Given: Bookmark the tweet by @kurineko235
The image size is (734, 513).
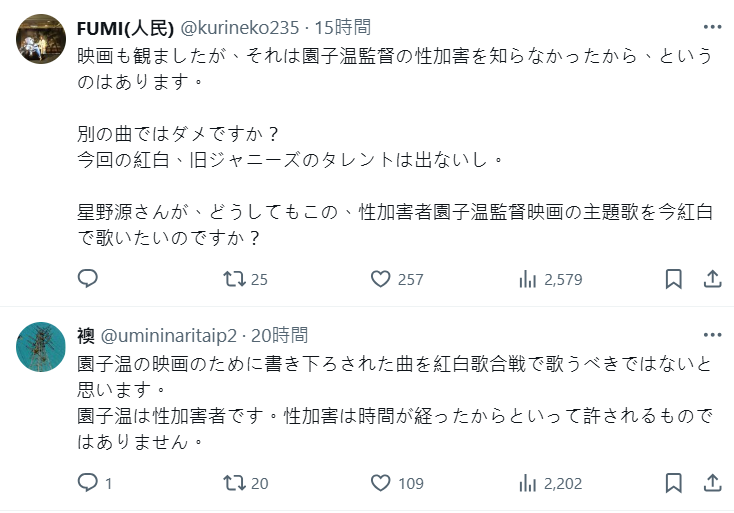Looking at the screenshot, I should coord(675,279).
